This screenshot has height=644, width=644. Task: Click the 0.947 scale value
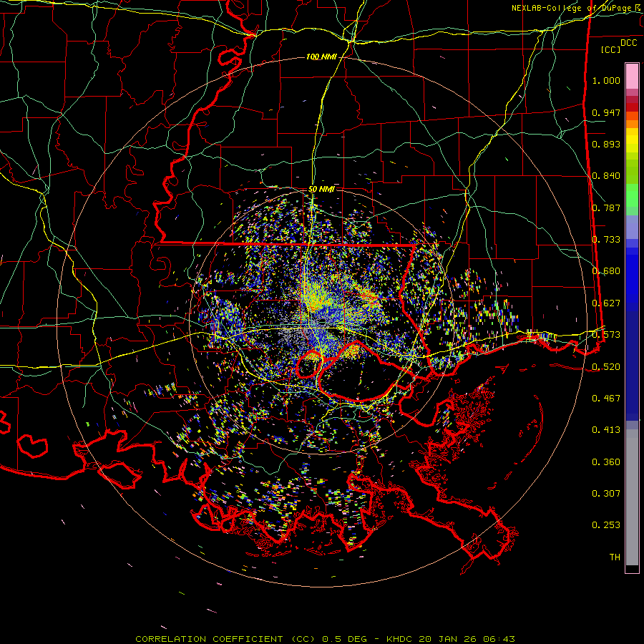point(606,112)
